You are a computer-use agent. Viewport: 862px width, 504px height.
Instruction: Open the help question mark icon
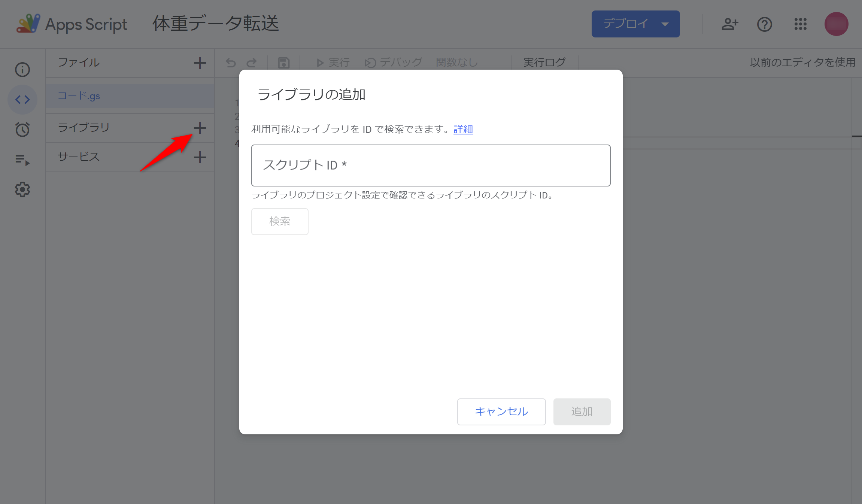(x=764, y=24)
